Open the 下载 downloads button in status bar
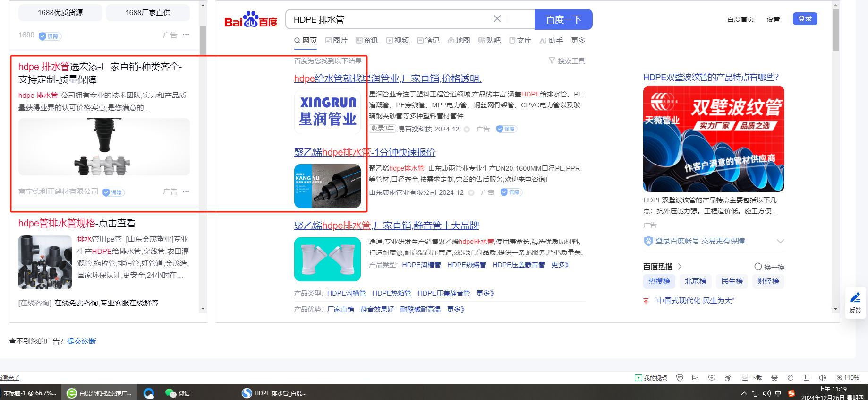Viewport: 868px width, 400px height. click(752, 378)
